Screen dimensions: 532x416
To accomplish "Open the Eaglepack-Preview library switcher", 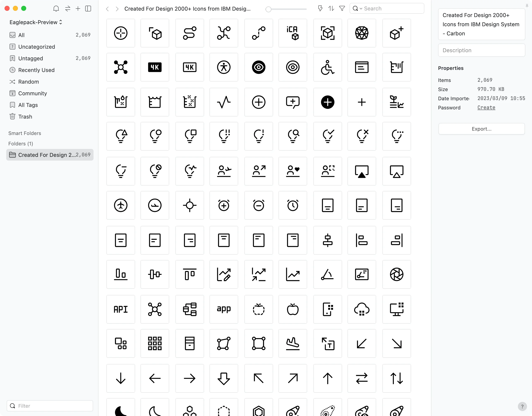I will [36, 22].
